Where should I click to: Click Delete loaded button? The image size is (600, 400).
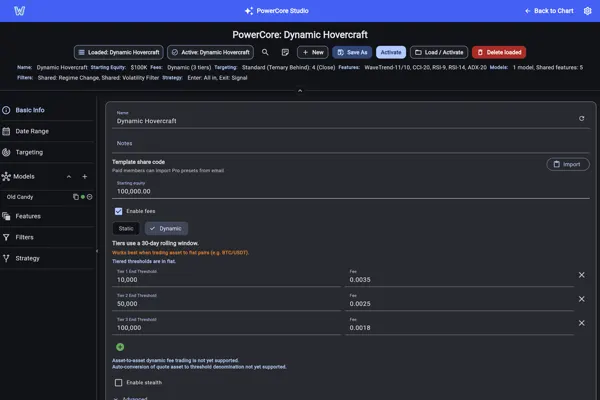[499, 52]
